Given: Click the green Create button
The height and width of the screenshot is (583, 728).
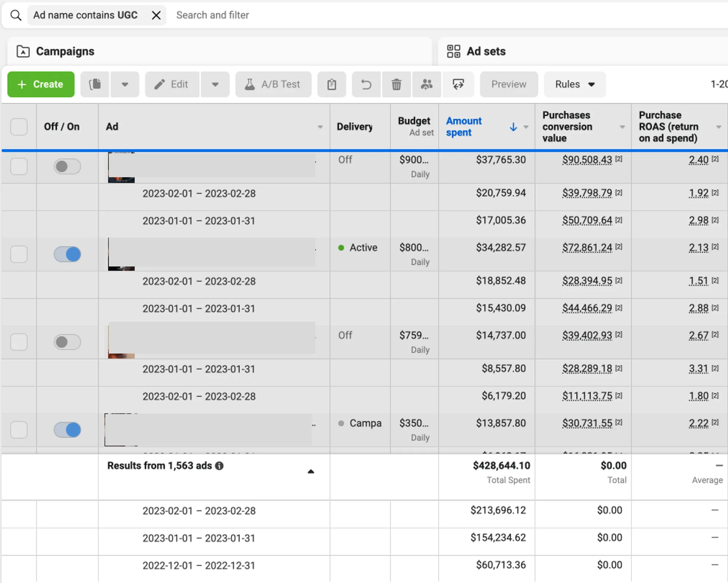Looking at the screenshot, I should [x=41, y=84].
